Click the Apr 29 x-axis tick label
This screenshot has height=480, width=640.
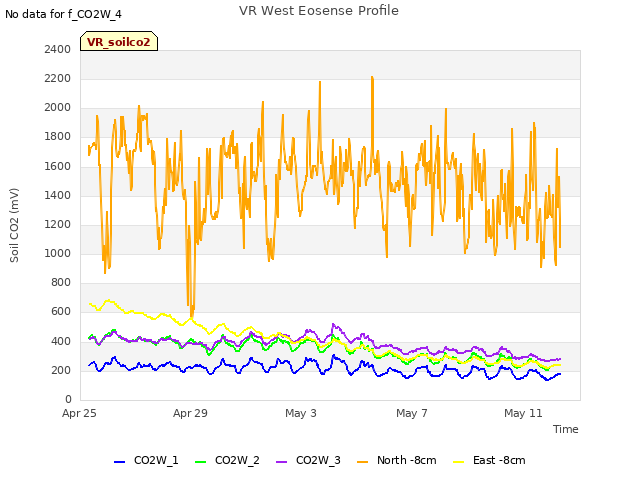[x=190, y=413]
